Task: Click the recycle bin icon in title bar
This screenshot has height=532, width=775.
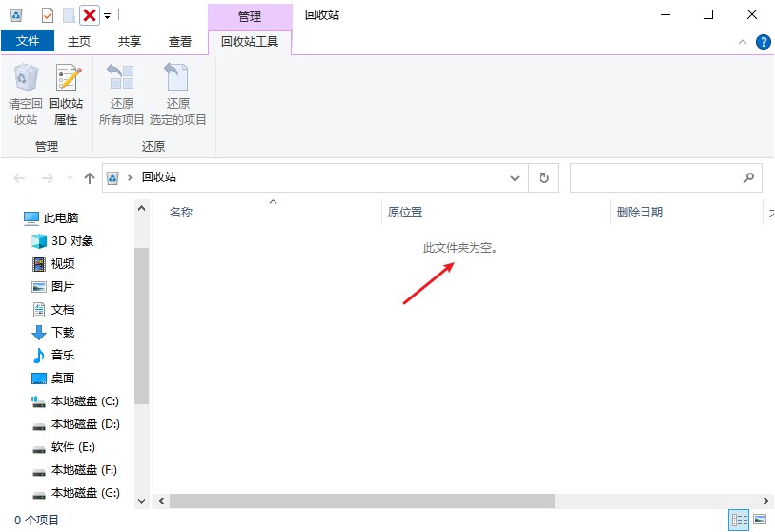Action: pyautogui.click(x=16, y=15)
